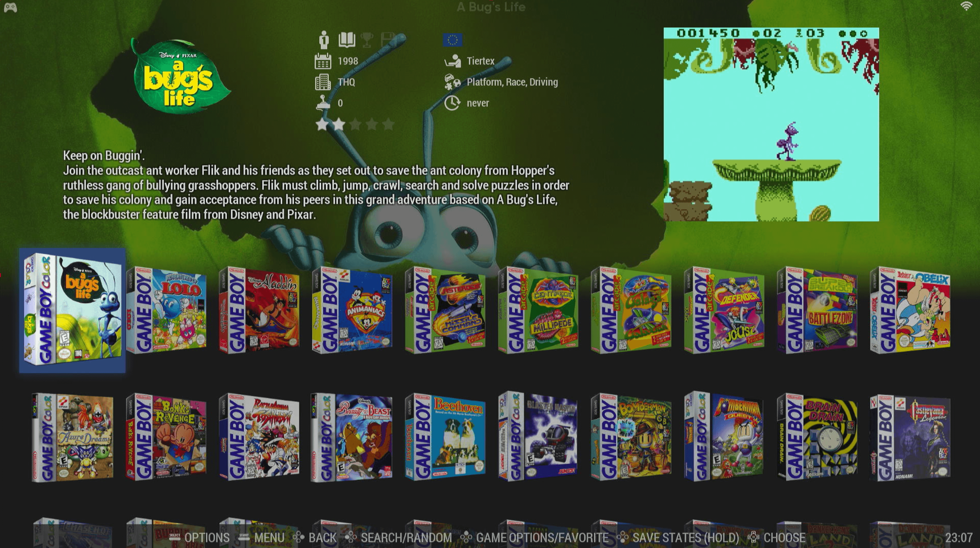Click the last played value never
The height and width of the screenshot is (548, 980).
tap(478, 103)
